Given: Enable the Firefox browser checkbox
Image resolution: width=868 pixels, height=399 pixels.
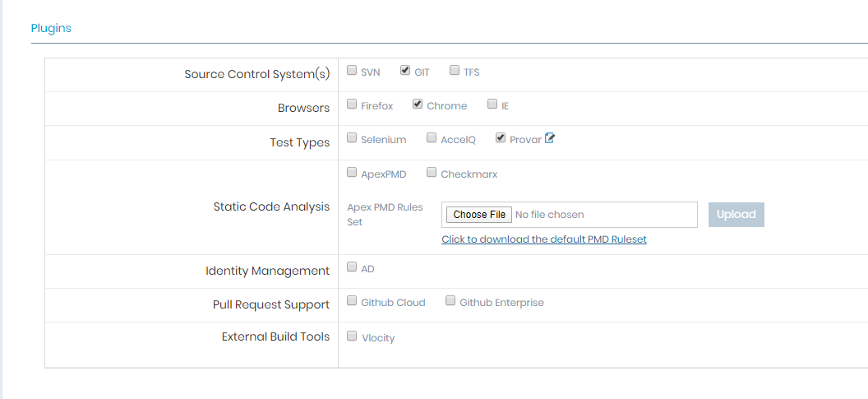Looking at the screenshot, I should tap(352, 104).
